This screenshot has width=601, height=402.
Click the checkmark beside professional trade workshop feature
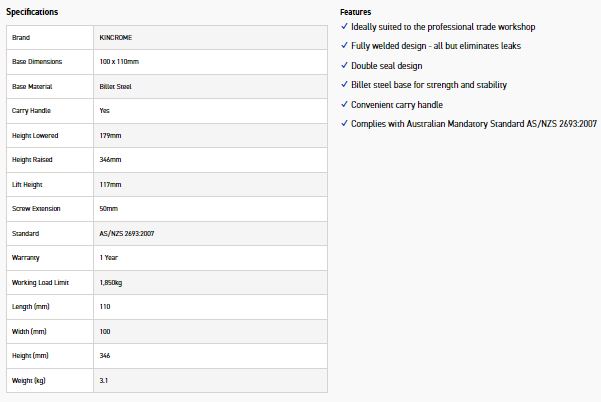pyautogui.click(x=344, y=27)
